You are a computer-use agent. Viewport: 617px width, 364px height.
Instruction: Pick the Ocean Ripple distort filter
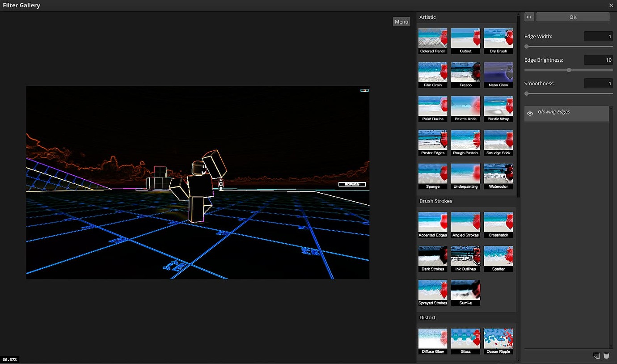(498, 339)
